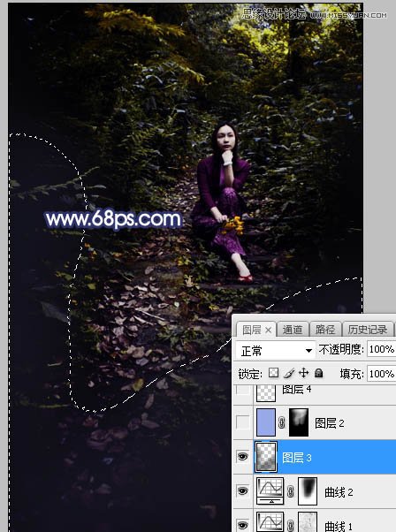
Task: Select the 图层 3 layer thumbnail
Action: [x=266, y=457]
